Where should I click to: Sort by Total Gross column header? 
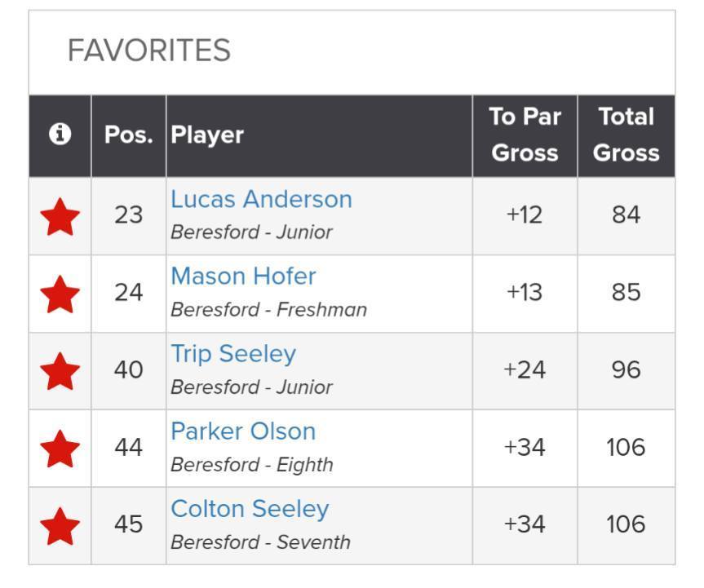[626, 135]
